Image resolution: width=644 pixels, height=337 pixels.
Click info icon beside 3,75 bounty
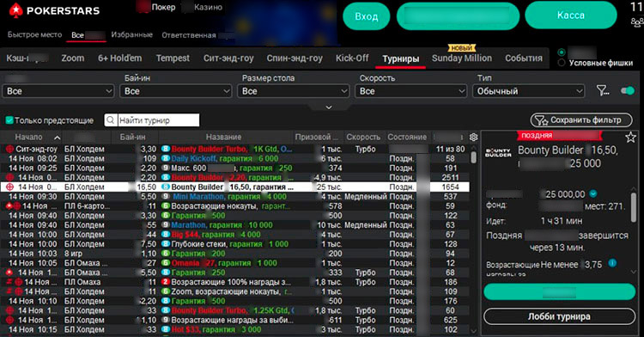pos(612,263)
